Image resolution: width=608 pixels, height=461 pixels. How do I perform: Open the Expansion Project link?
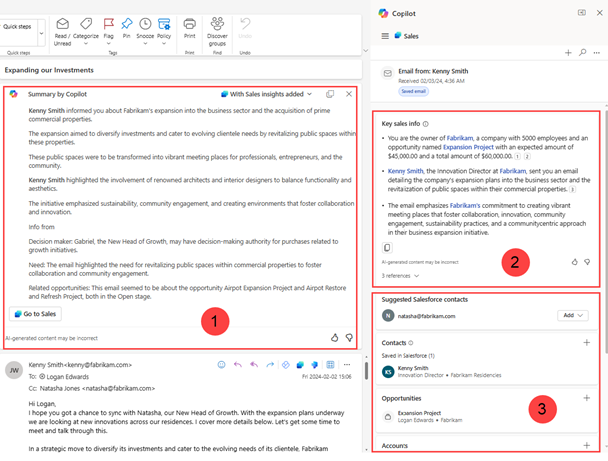[x=468, y=147]
